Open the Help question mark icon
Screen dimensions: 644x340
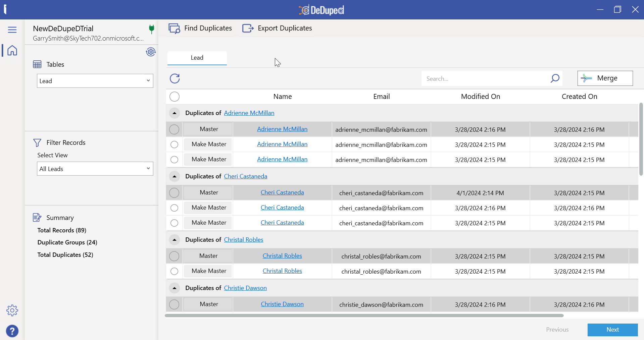point(12,331)
